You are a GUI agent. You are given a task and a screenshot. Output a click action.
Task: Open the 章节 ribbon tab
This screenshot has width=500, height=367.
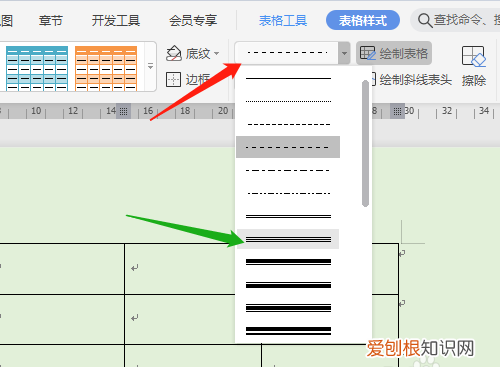[51, 21]
